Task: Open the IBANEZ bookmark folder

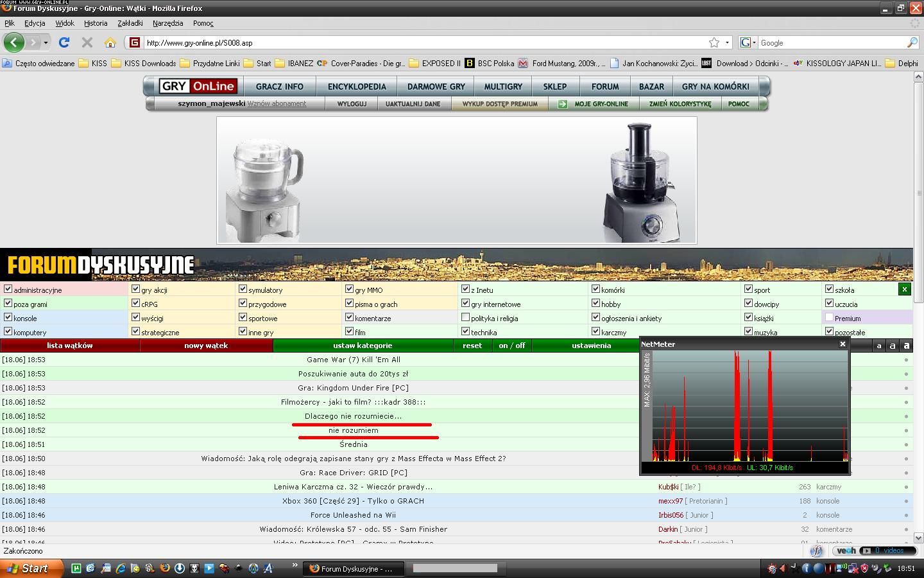Action: pyautogui.click(x=294, y=63)
